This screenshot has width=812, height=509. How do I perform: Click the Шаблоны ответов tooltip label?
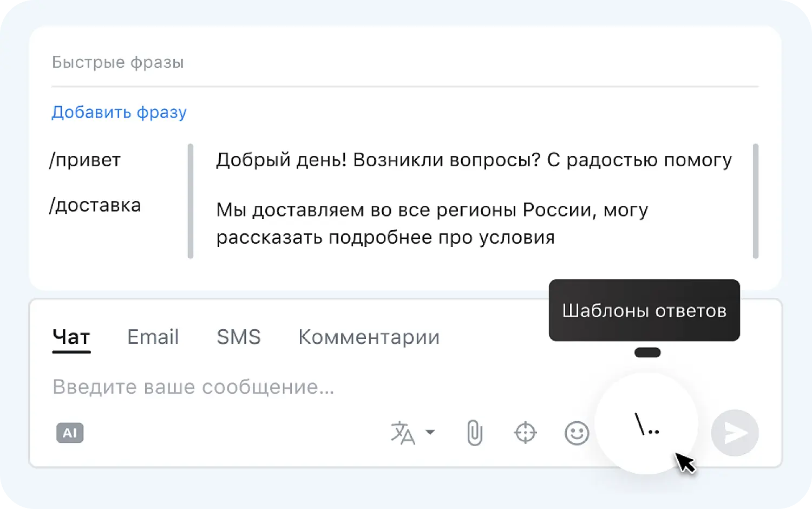(x=644, y=310)
